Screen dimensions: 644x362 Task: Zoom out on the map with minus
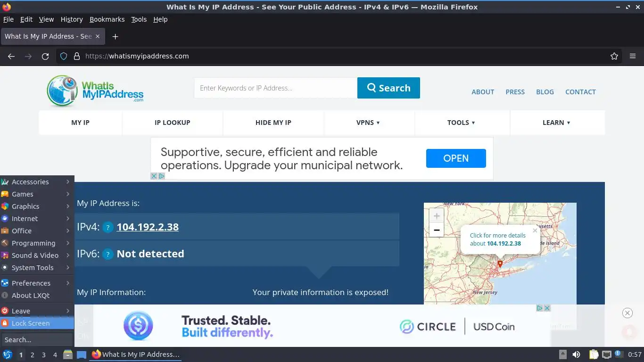coord(437,230)
